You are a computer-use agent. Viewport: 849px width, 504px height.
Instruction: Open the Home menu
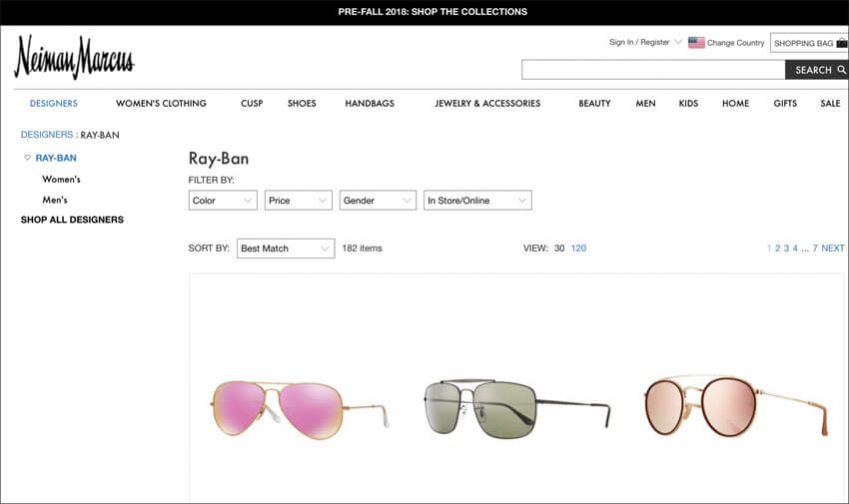tap(735, 103)
